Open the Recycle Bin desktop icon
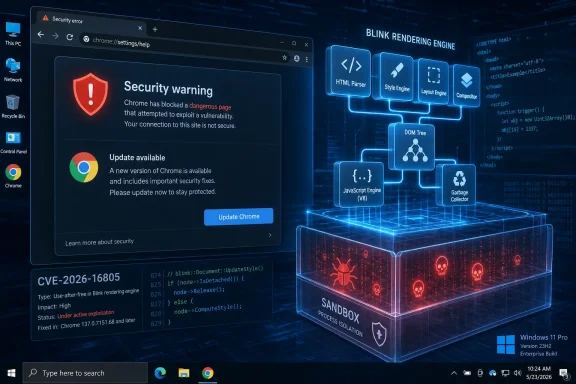This screenshot has height=384, width=576. click(x=13, y=106)
